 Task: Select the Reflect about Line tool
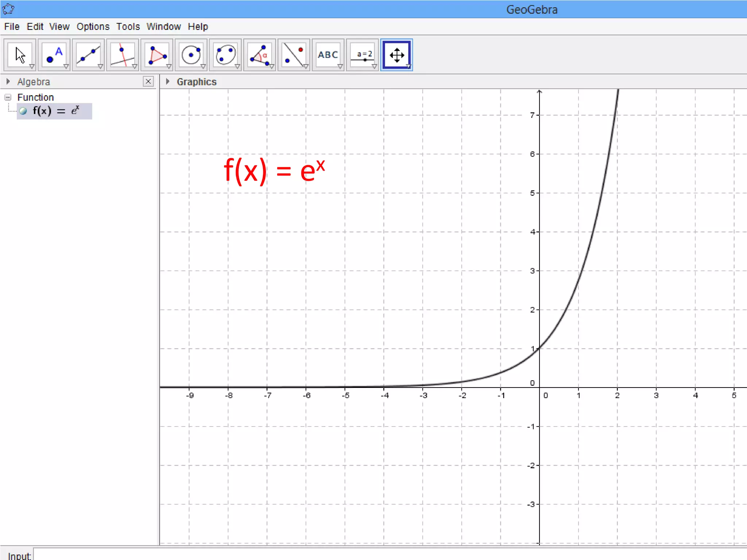click(x=294, y=55)
